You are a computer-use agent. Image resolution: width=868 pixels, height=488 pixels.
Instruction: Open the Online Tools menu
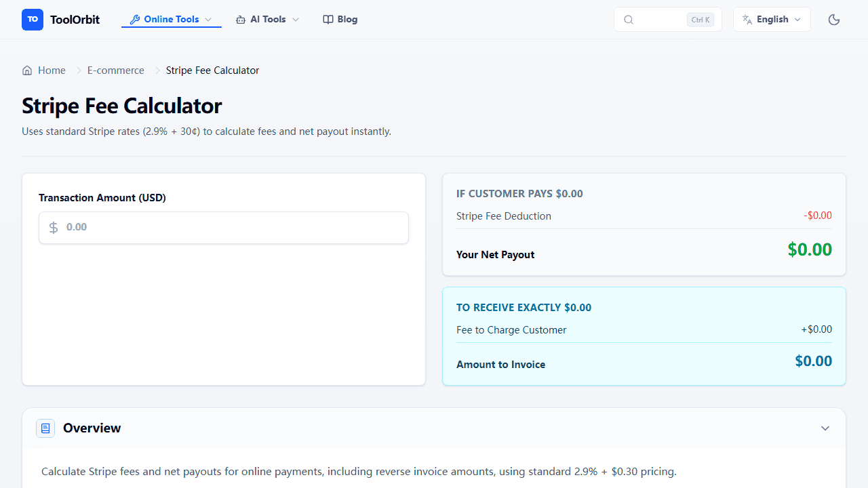172,20
